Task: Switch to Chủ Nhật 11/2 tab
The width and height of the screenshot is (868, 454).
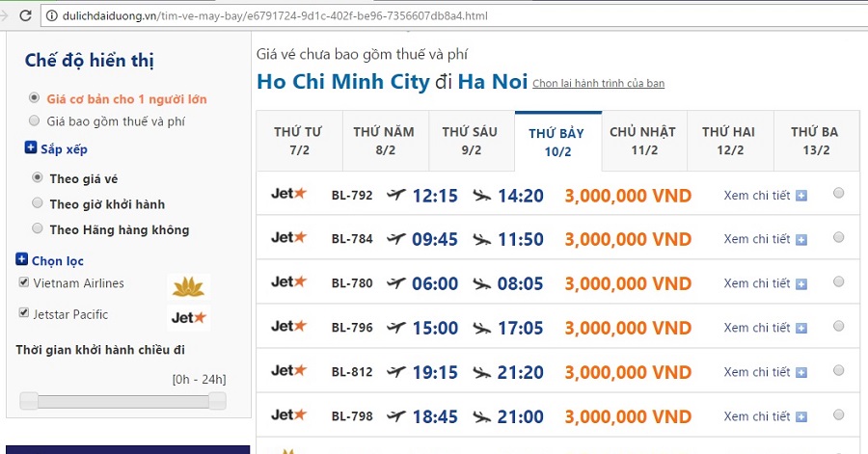Action: [x=644, y=141]
